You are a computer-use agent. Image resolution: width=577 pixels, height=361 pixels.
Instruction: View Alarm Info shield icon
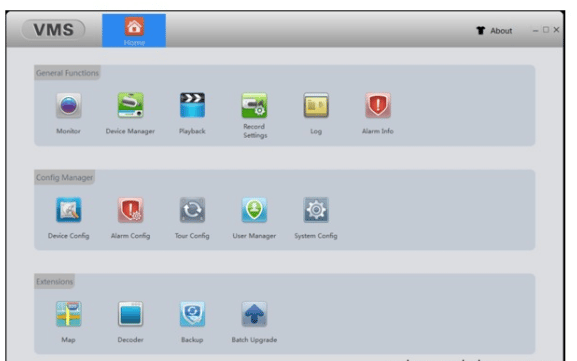[378, 106]
